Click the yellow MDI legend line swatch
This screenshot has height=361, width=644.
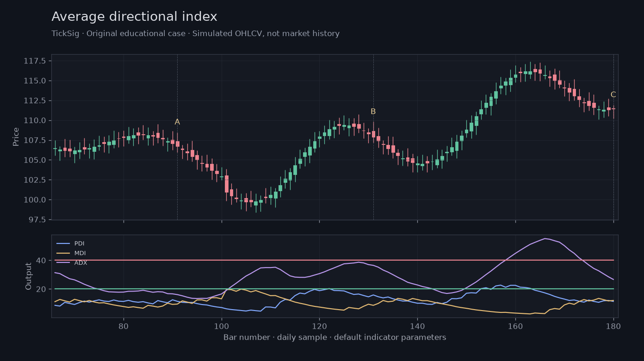pos(63,253)
